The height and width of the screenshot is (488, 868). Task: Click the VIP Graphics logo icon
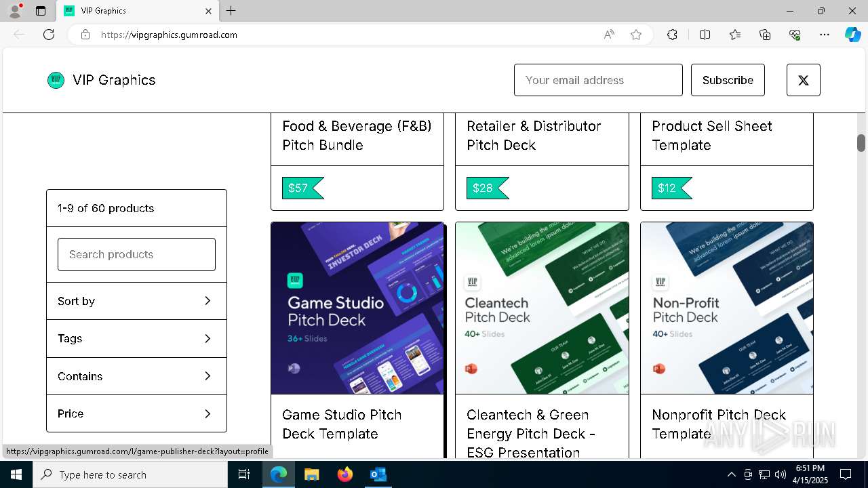tap(56, 80)
